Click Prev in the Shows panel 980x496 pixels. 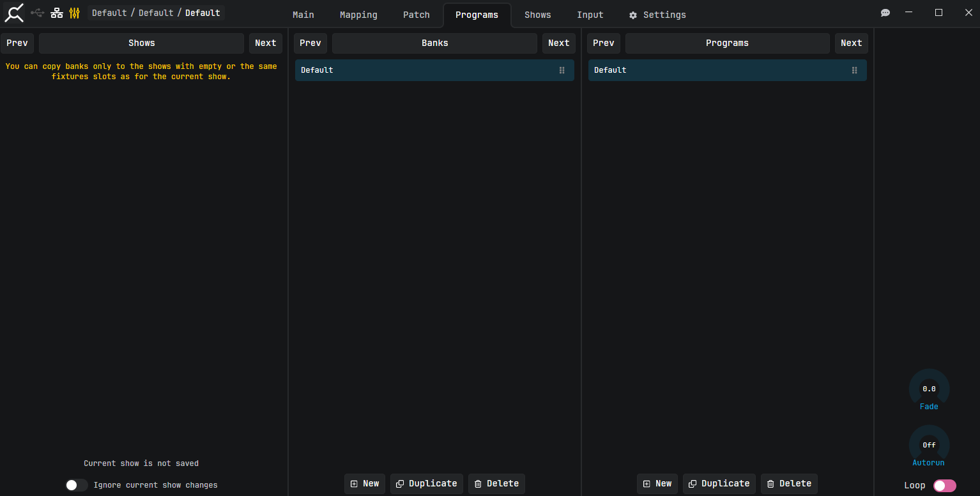pyautogui.click(x=17, y=43)
